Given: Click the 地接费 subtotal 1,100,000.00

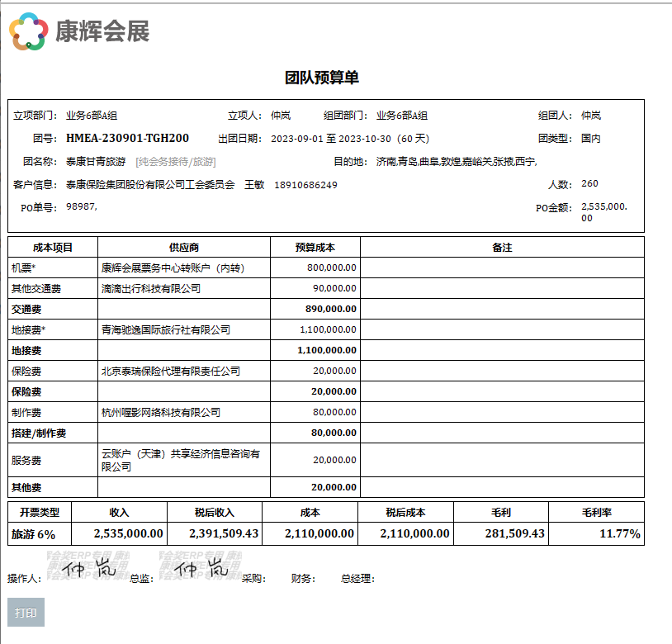Looking at the screenshot, I should pyautogui.click(x=327, y=350).
